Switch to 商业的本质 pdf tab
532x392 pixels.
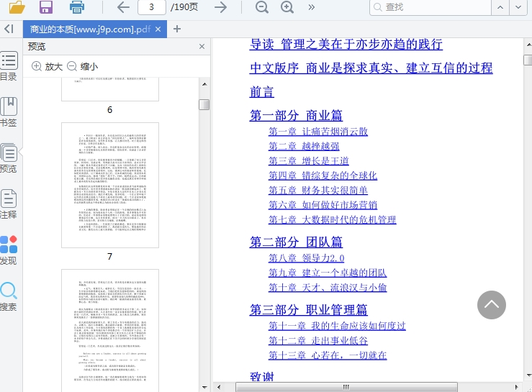90,29
